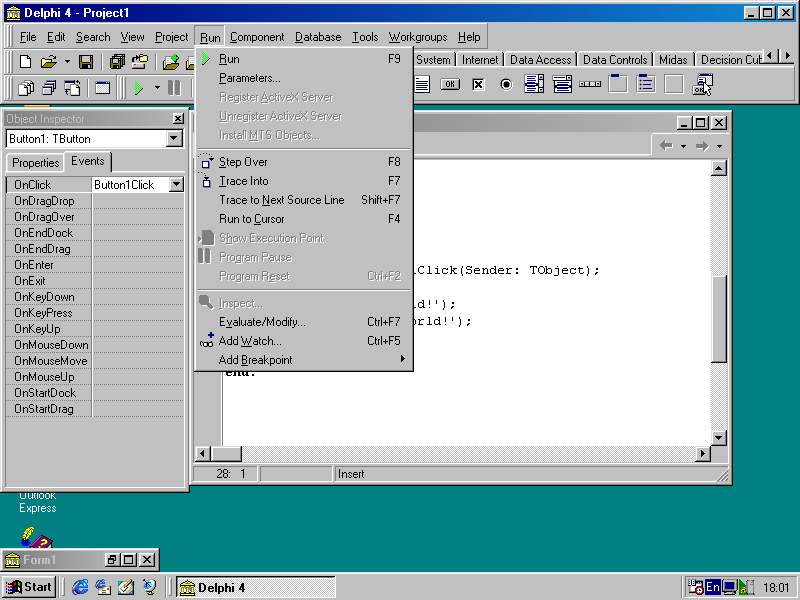800x600 pixels.
Task: Open the Component menu
Action: pos(257,37)
